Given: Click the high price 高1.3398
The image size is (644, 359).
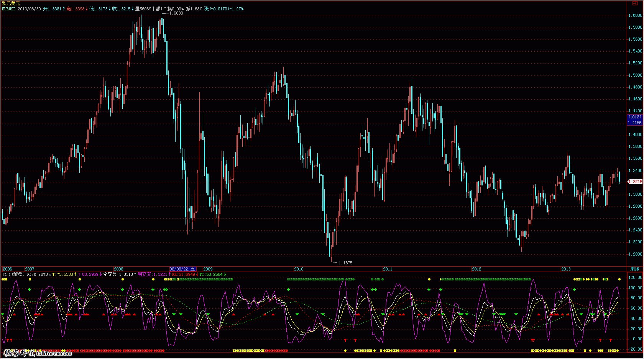Looking at the screenshot, I should tap(76, 9).
